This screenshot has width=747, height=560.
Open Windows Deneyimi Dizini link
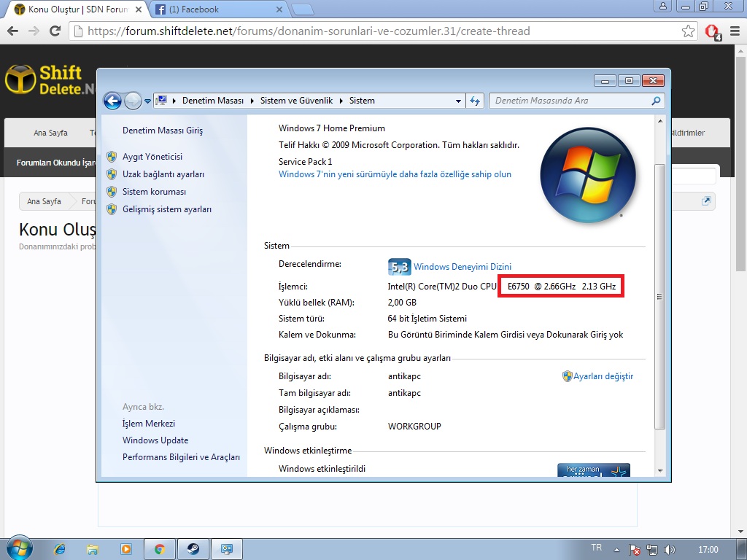click(x=462, y=267)
